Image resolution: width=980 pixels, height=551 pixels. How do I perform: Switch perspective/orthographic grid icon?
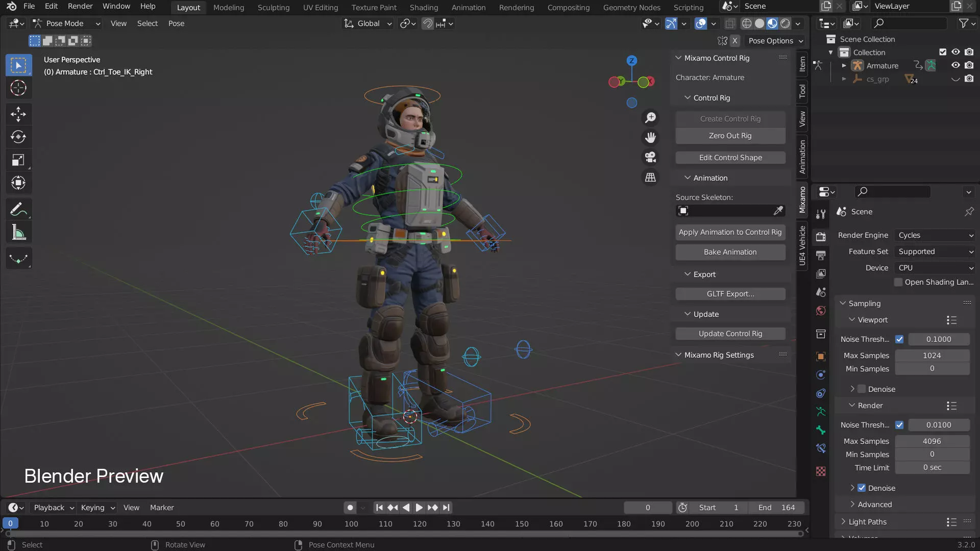pos(650,177)
